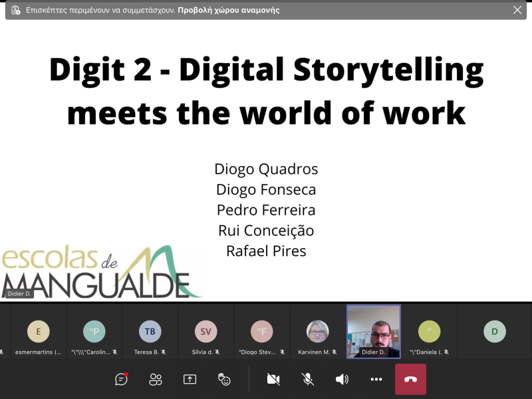Click the clipboard icon in the notification bar
The image size is (532, 399).
point(16,10)
